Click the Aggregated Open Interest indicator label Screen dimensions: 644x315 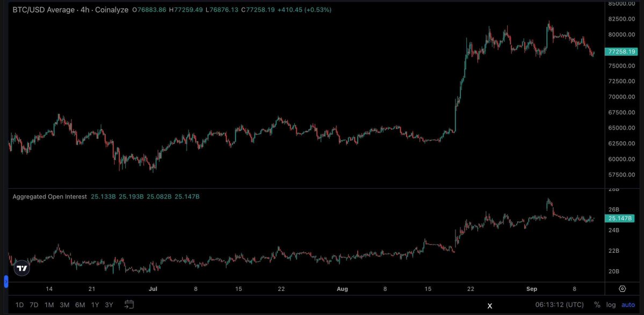[50, 196]
